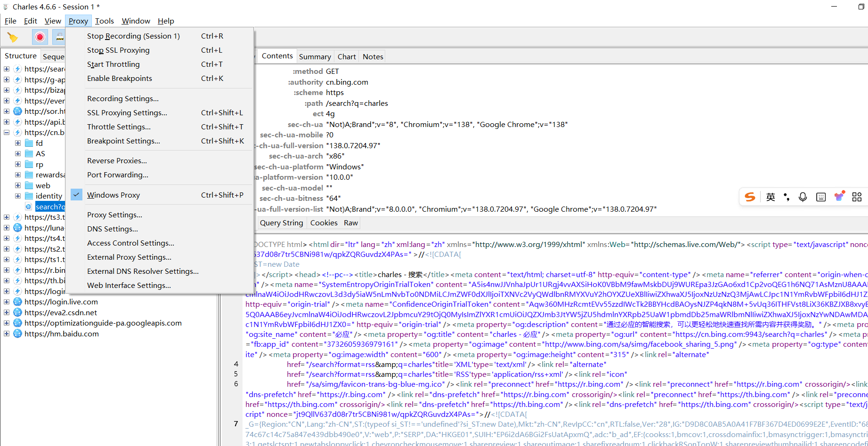Open DNS Settings...
Screen dimensions: 868x446
[x=159, y=229]
